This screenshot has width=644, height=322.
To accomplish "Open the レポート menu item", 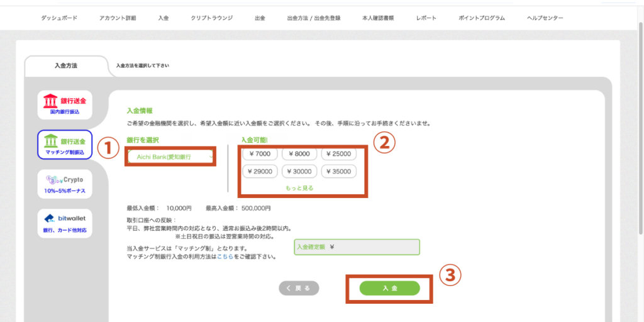I will (426, 18).
